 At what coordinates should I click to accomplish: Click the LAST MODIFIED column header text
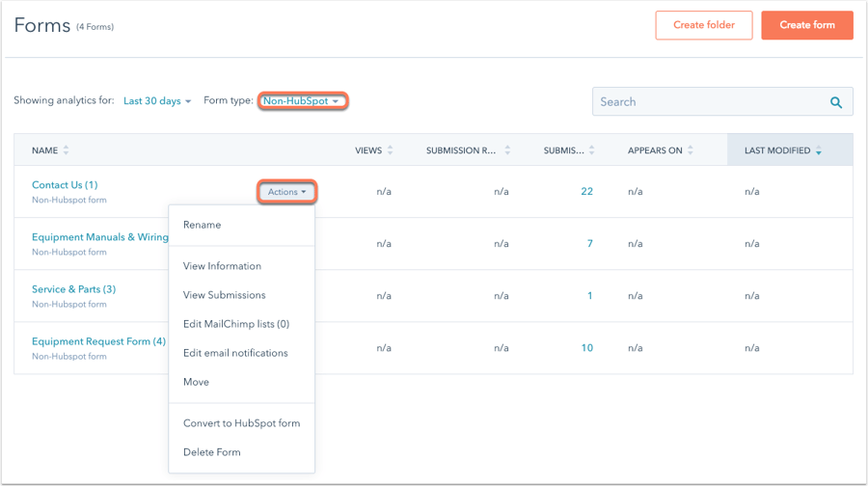(777, 150)
